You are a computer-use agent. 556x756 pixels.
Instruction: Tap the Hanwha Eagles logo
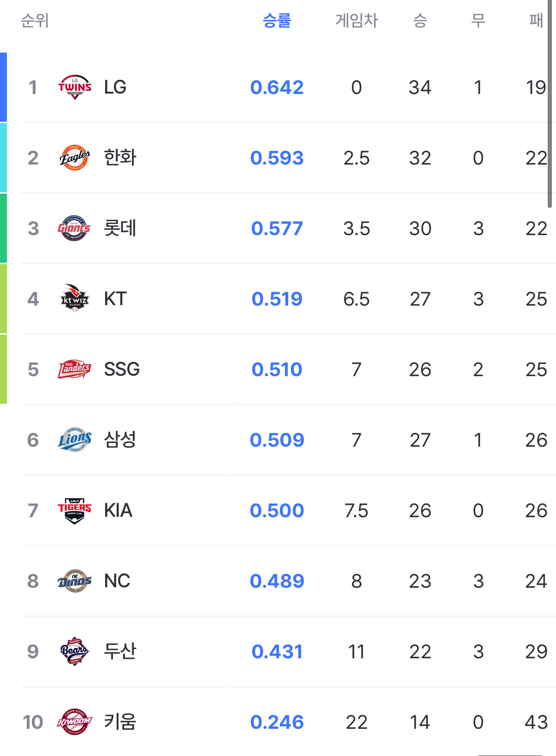[x=75, y=158]
